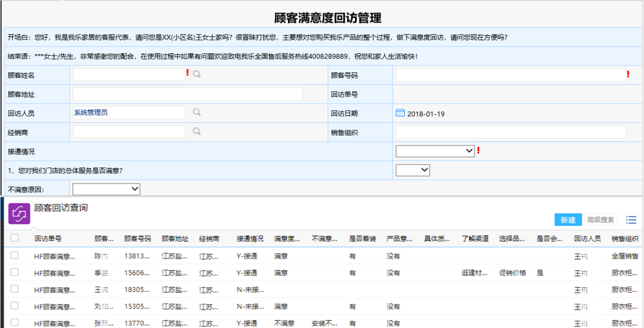
Task: Click 回访单号 column header
Action: click(48, 239)
